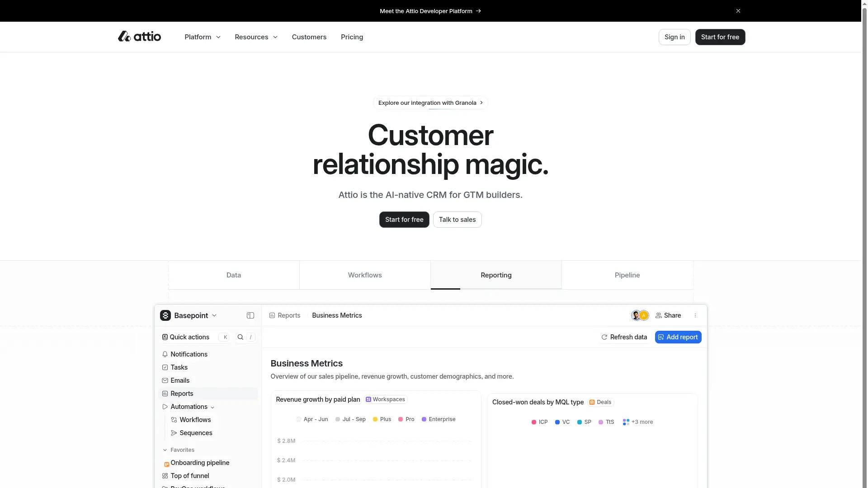Click the search magnifier in the sidebar
Viewport: 868px width, 488px height.
(240, 337)
